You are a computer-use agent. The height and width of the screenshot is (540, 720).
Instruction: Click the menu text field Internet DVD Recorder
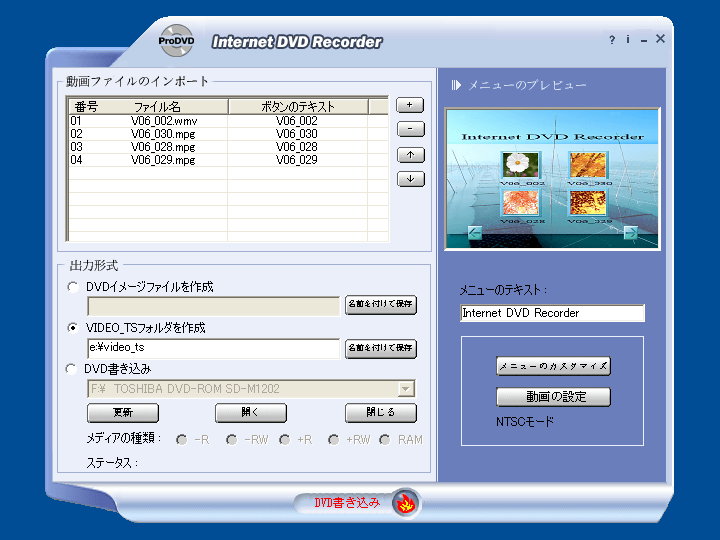(552, 313)
